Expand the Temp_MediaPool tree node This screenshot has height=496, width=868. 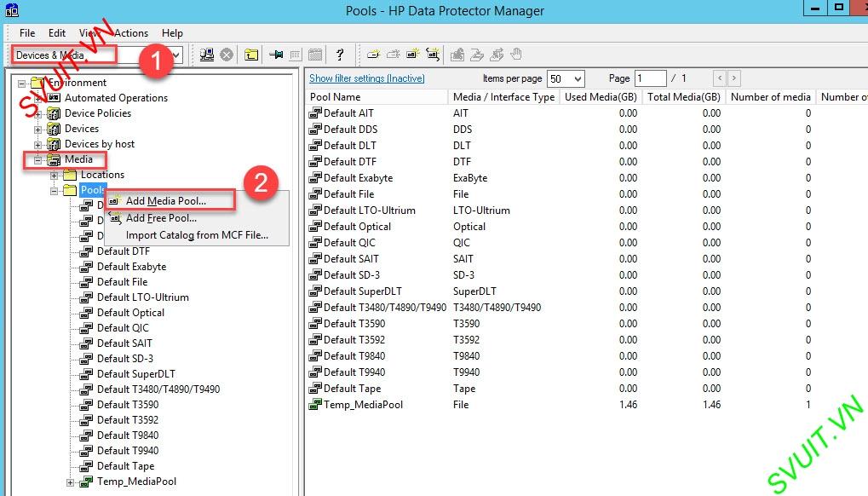70,482
